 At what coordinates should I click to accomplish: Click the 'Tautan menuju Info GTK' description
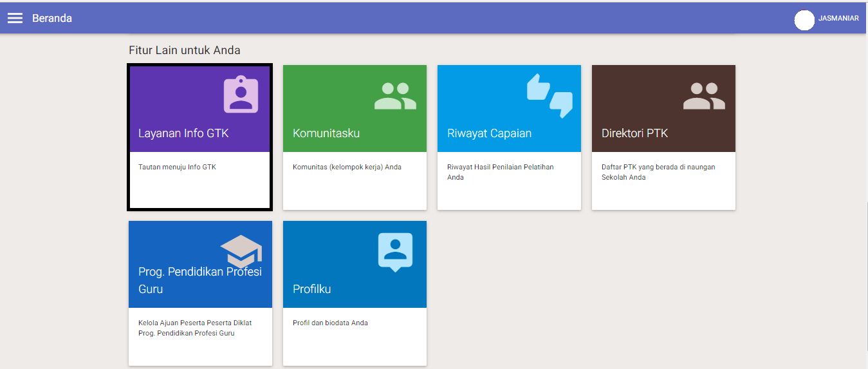click(177, 167)
